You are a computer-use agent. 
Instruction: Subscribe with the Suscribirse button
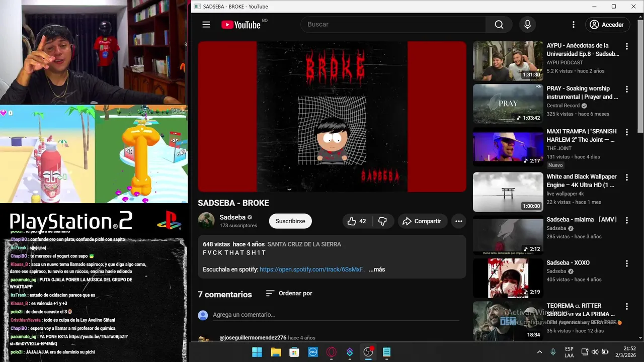coord(290,221)
